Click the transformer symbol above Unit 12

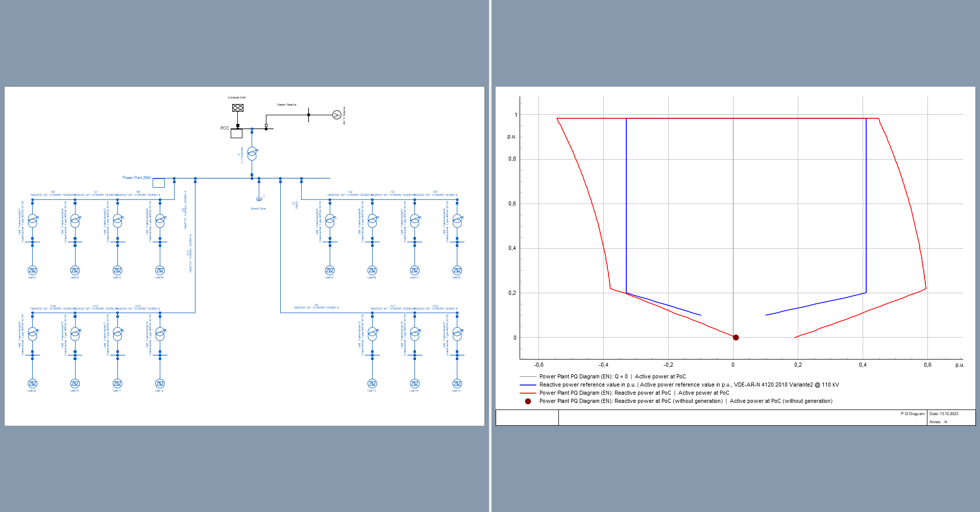pos(160,334)
